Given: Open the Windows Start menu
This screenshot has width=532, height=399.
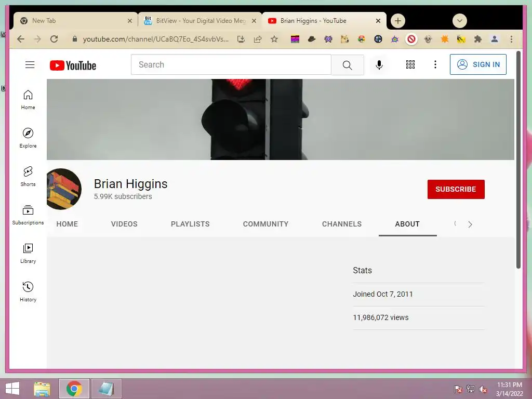Looking at the screenshot, I should (12, 389).
